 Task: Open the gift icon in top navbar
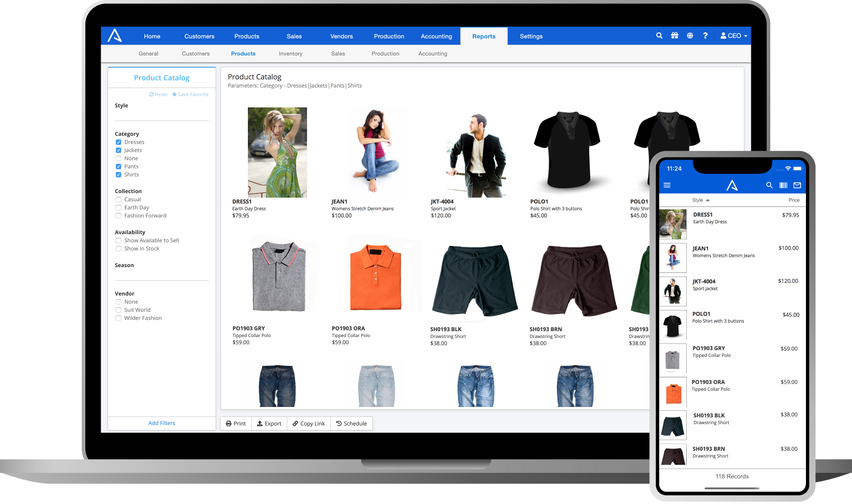[x=675, y=36]
